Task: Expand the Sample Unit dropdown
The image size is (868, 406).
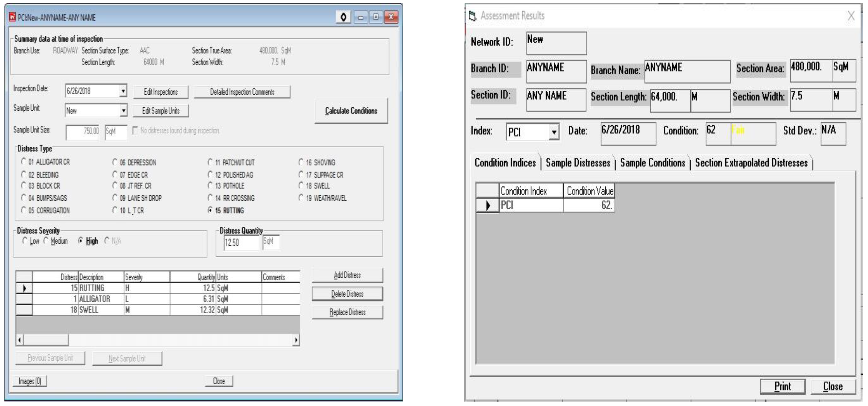Action: pyautogui.click(x=123, y=110)
